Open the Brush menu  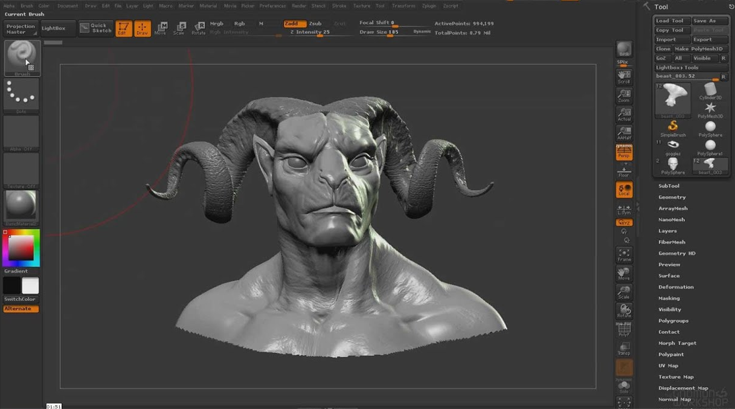coord(27,6)
